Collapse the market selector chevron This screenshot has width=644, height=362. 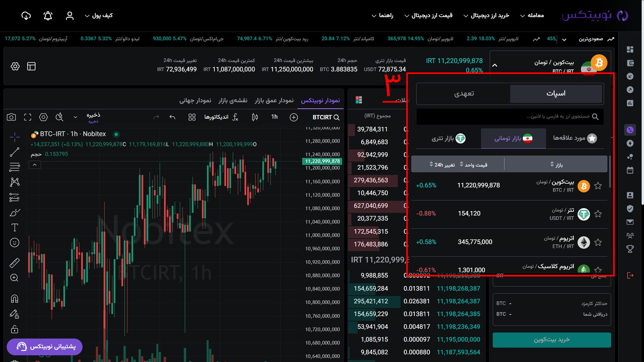[495, 65]
